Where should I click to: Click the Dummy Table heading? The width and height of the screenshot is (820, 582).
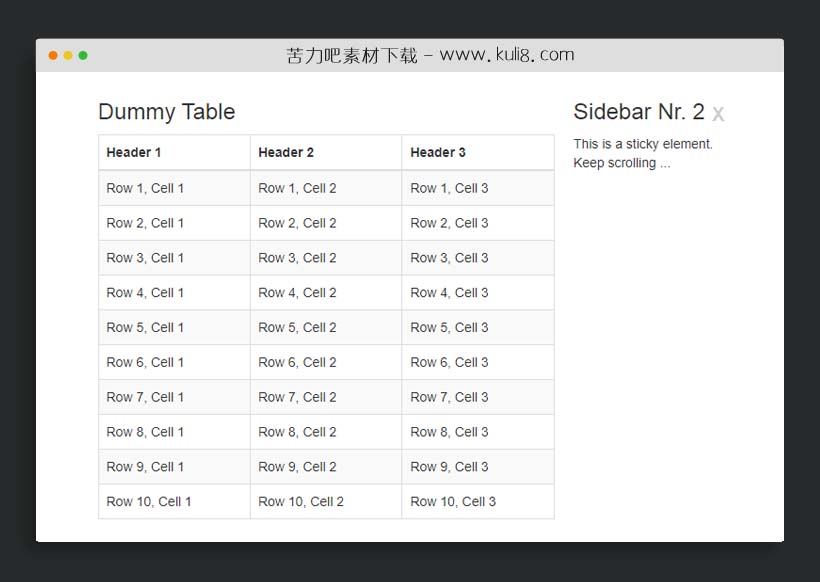pyautogui.click(x=166, y=112)
